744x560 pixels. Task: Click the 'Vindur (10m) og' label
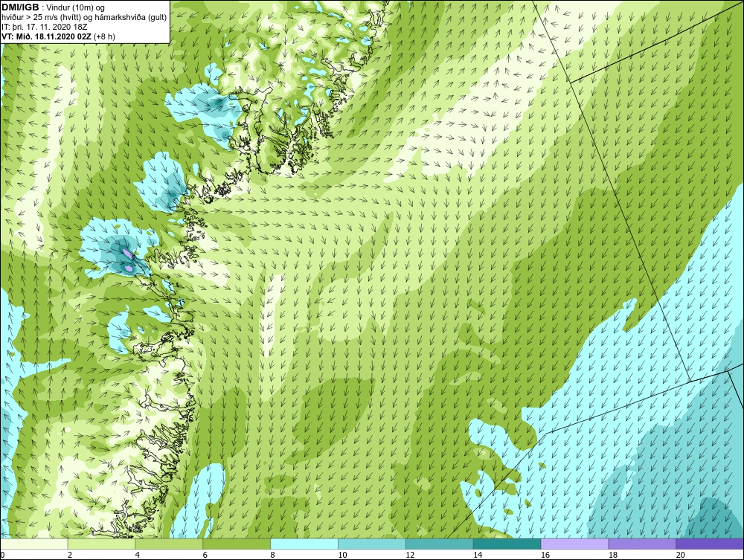(x=75, y=7)
